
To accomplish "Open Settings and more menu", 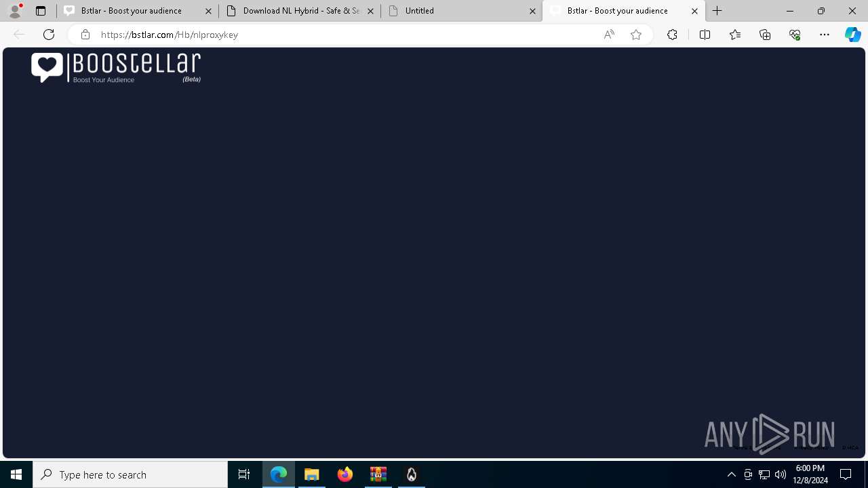I will (825, 35).
